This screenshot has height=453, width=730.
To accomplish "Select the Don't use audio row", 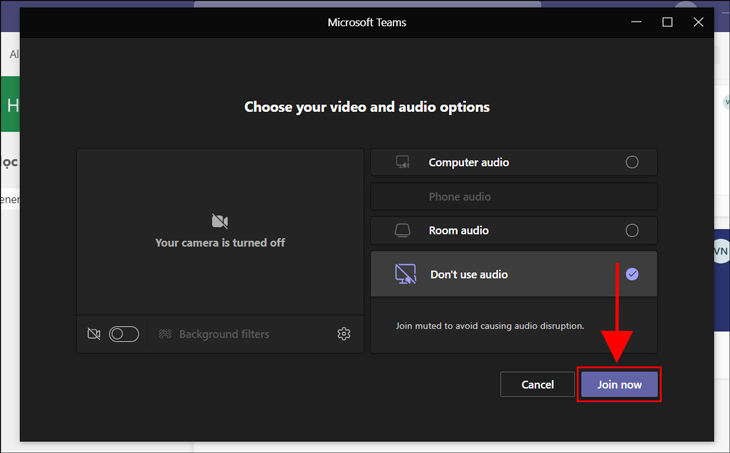I will 514,274.
